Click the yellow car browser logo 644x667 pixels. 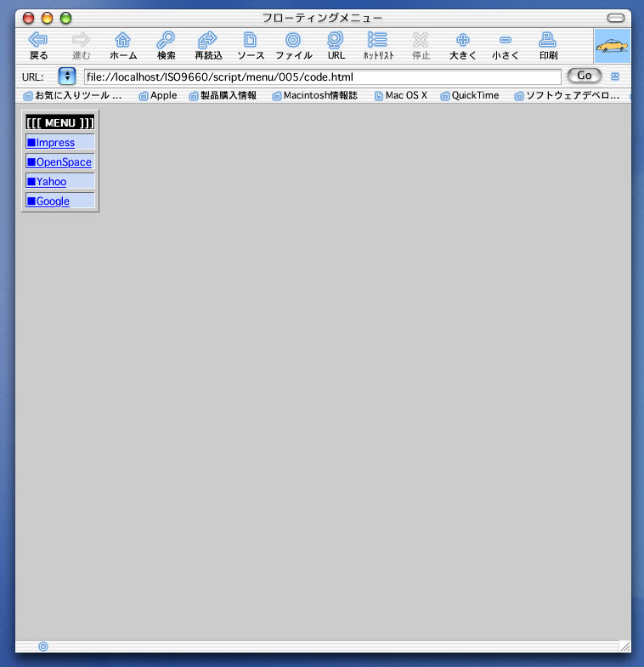coord(612,46)
